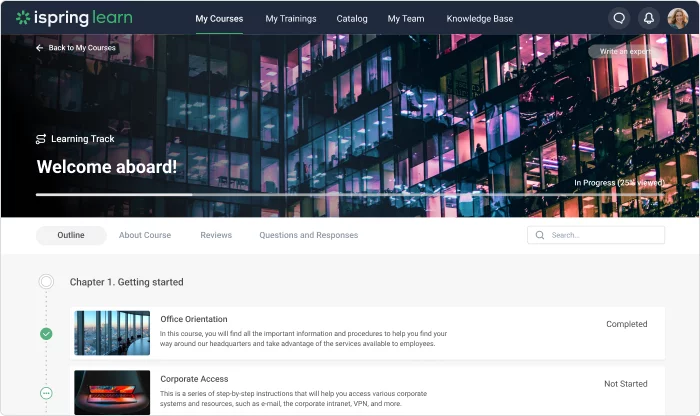Click the search magnifier icon

(x=540, y=235)
